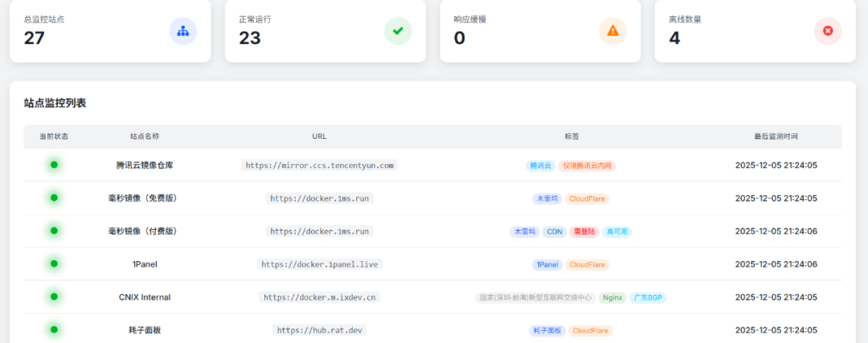868x343 pixels.
Task: Click the total sites value 27
Action: pos(34,39)
